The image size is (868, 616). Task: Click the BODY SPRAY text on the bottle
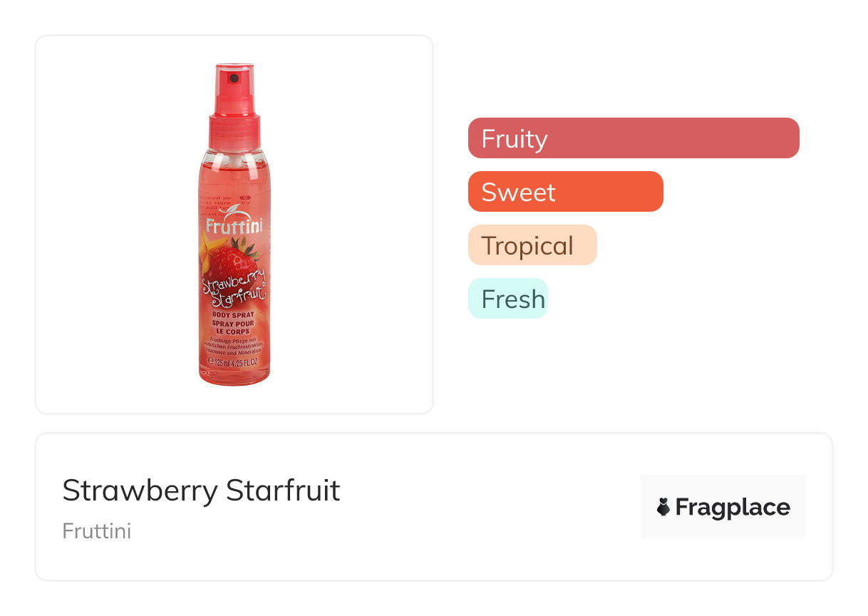(234, 314)
